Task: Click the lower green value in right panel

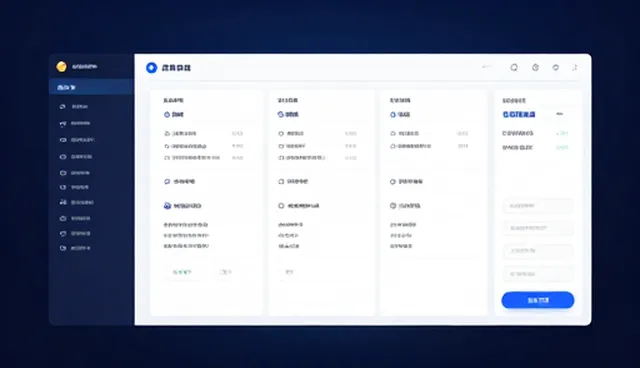Action: [562, 147]
